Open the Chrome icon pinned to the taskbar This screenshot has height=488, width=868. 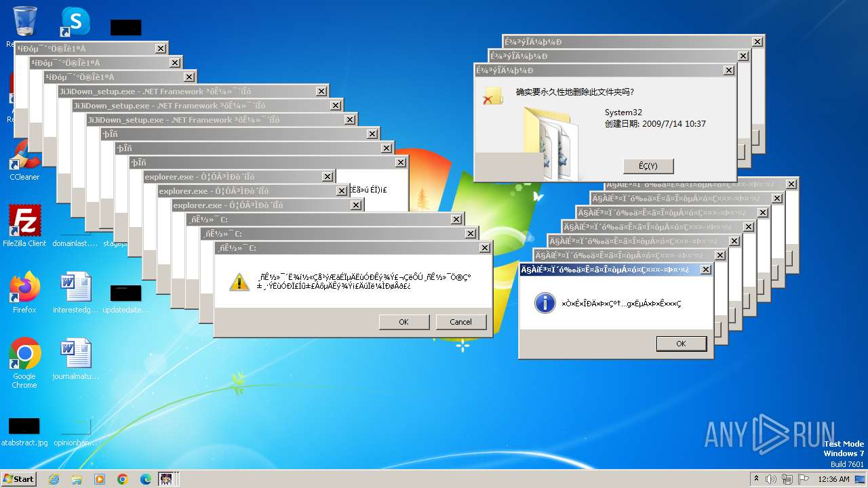point(123,479)
